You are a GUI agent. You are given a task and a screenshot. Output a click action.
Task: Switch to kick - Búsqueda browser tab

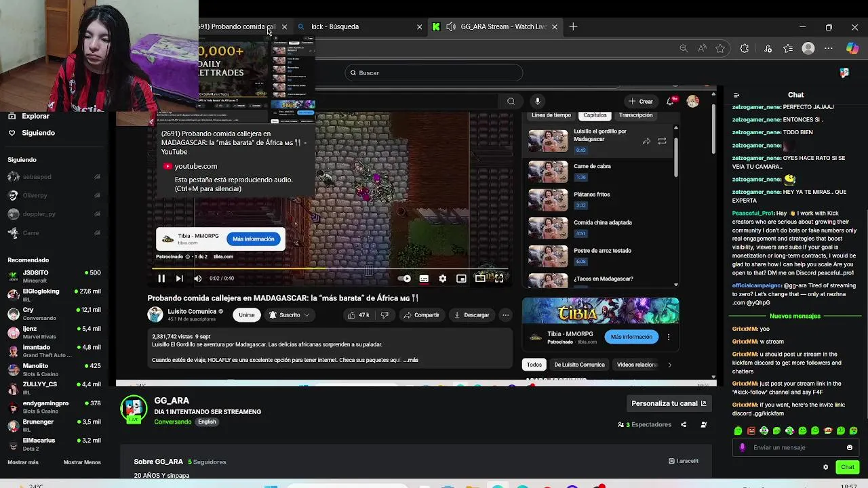point(359,26)
